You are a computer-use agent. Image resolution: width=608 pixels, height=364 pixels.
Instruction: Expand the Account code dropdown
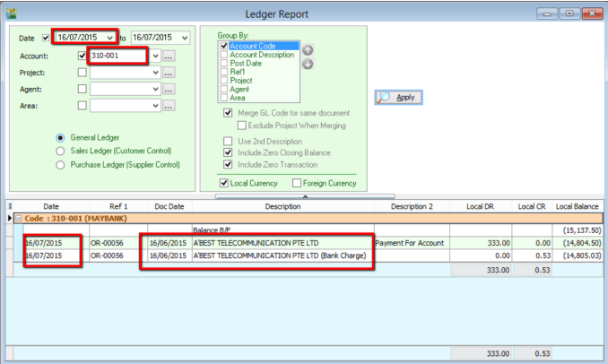(155, 56)
